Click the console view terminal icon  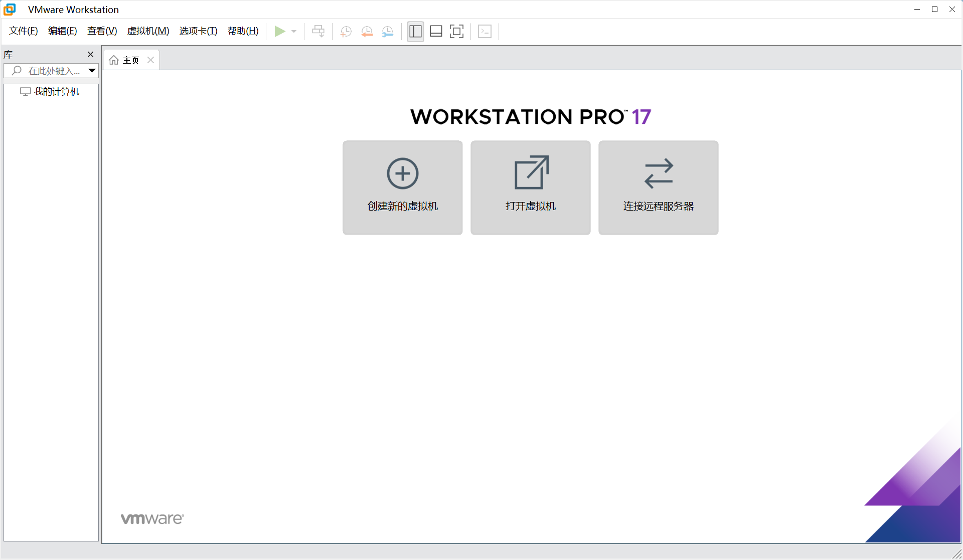point(485,32)
